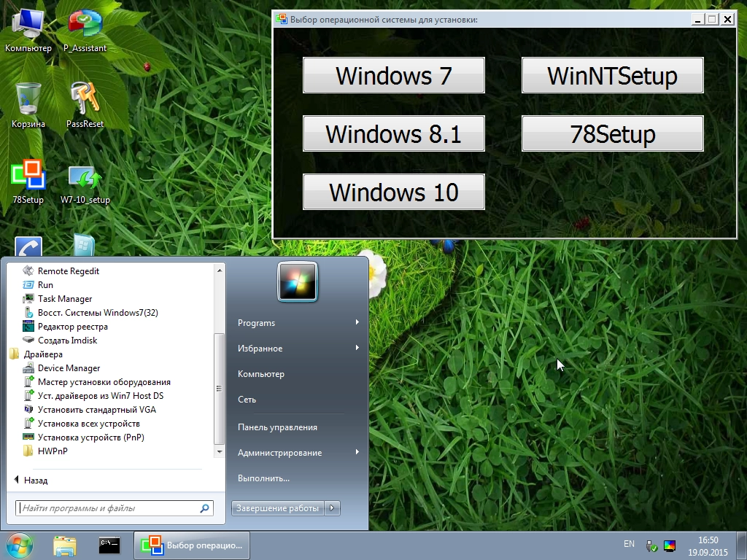Click the Device Manager icon
The image size is (747, 560).
click(x=28, y=367)
